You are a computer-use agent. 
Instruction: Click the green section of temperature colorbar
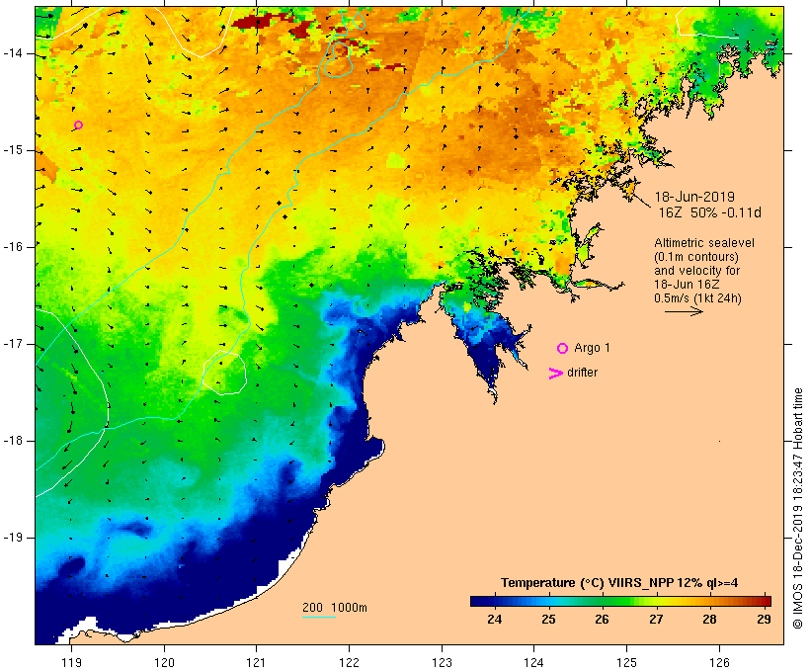(x=609, y=601)
